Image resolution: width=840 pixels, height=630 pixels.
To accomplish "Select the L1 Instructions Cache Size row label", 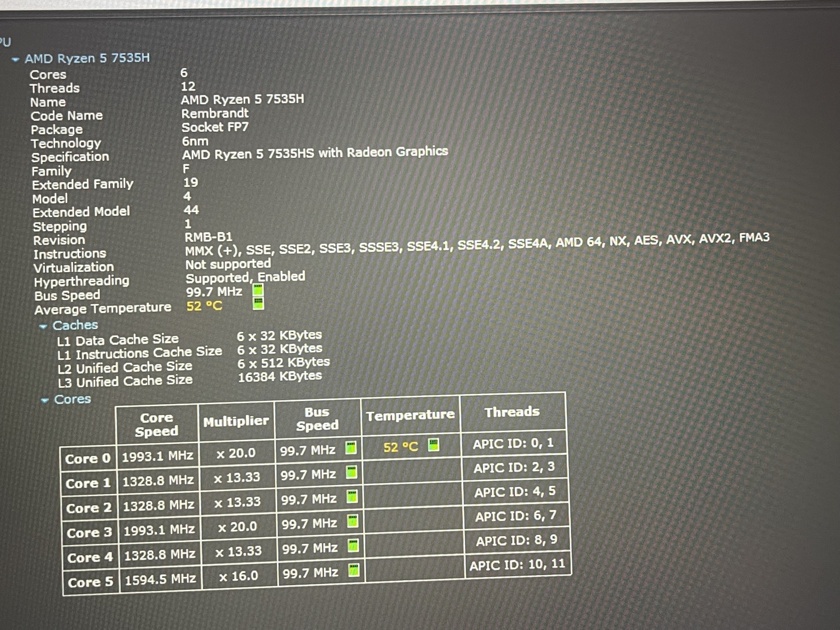I will [140, 354].
